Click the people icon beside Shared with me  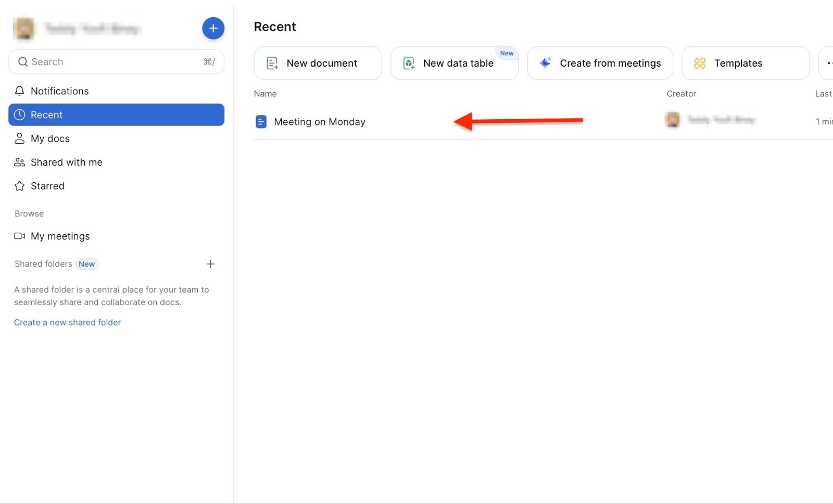click(x=20, y=162)
